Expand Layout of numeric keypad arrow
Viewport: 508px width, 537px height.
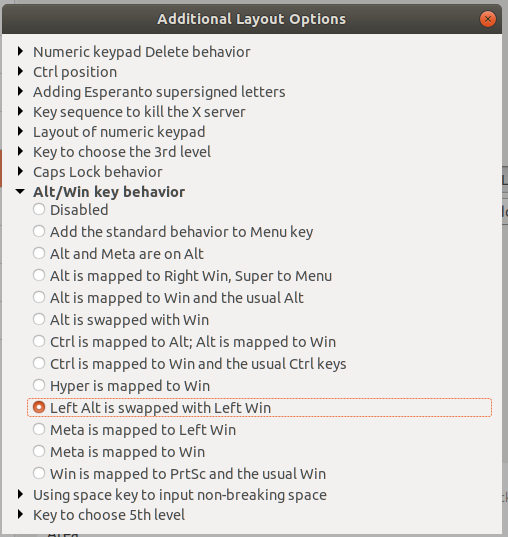click(x=21, y=132)
